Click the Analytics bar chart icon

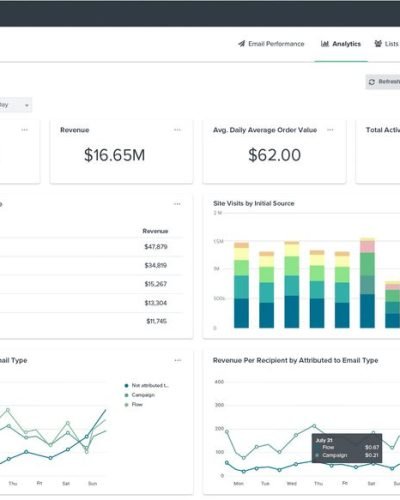(x=325, y=44)
